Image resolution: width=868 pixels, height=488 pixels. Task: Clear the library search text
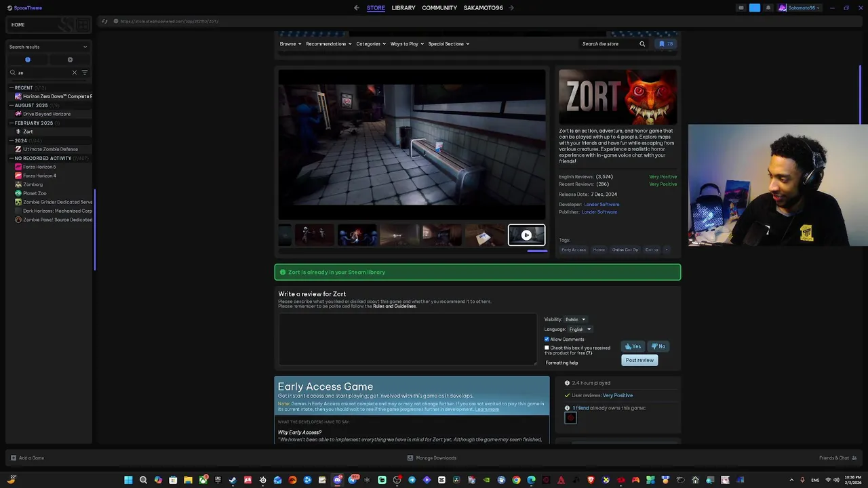(x=75, y=73)
